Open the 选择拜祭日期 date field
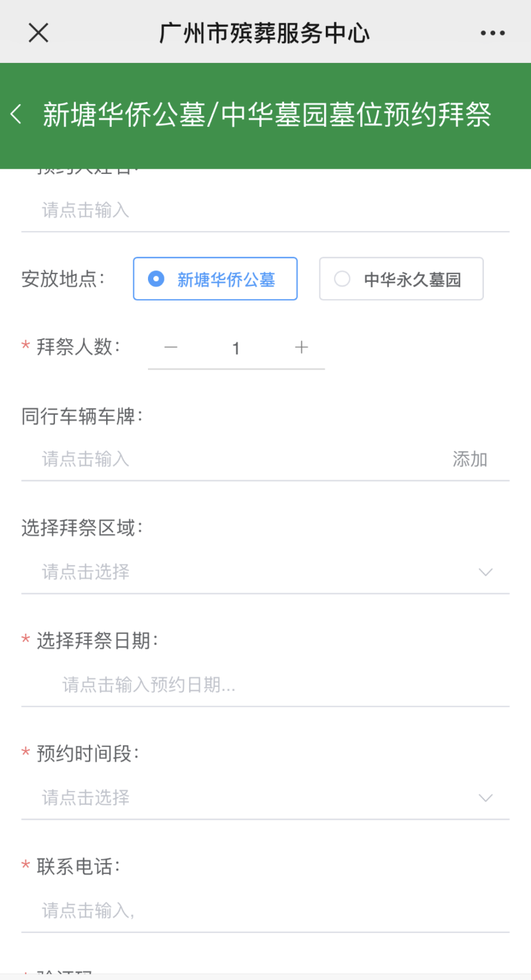The height and width of the screenshot is (980, 531). tap(265, 685)
